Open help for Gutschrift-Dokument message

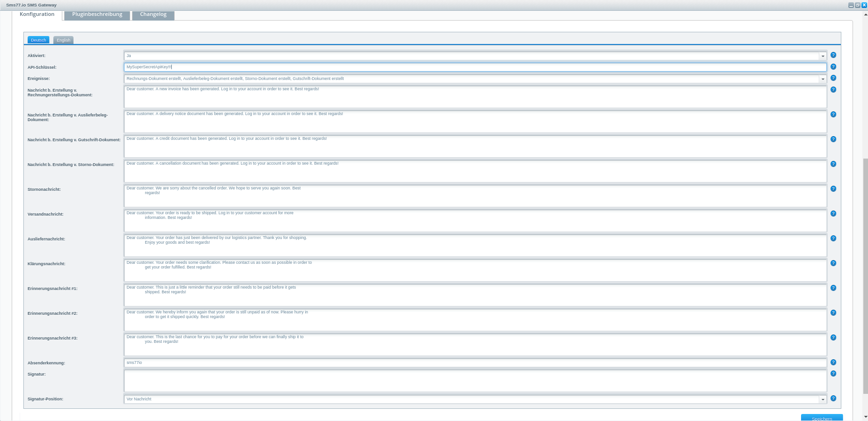click(x=833, y=139)
